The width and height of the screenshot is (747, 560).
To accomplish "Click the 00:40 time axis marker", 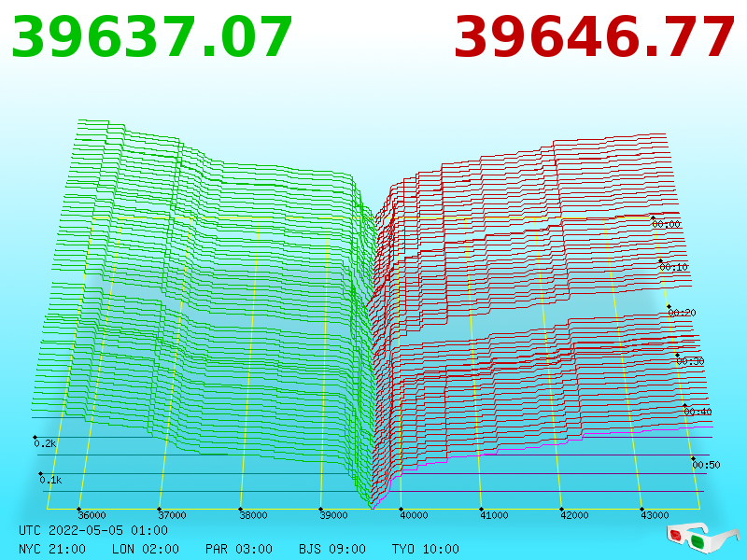I will (x=698, y=412).
